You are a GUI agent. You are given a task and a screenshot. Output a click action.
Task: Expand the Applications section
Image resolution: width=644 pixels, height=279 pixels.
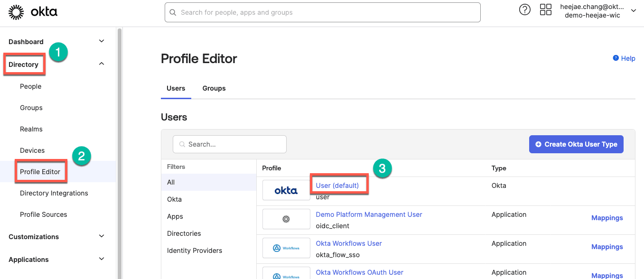tap(101, 259)
